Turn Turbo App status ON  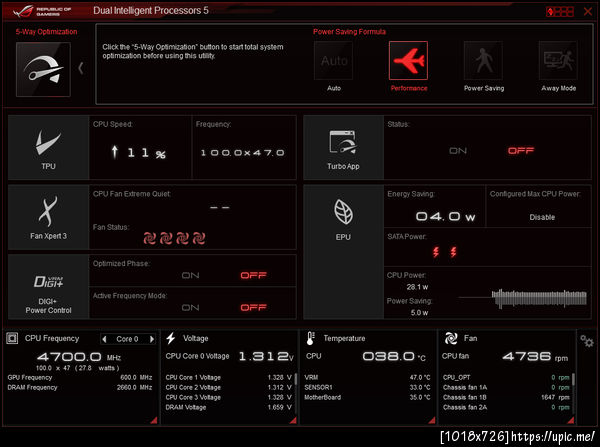tap(458, 151)
